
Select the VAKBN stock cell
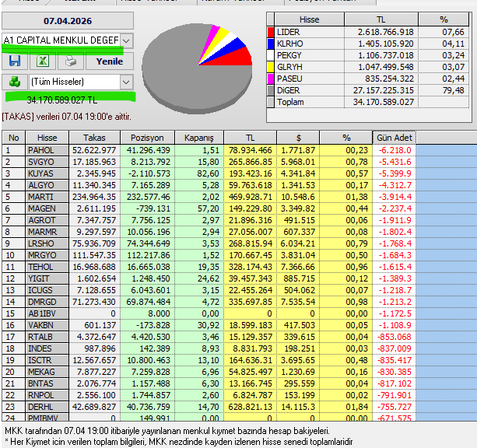[x=47, y=325]
